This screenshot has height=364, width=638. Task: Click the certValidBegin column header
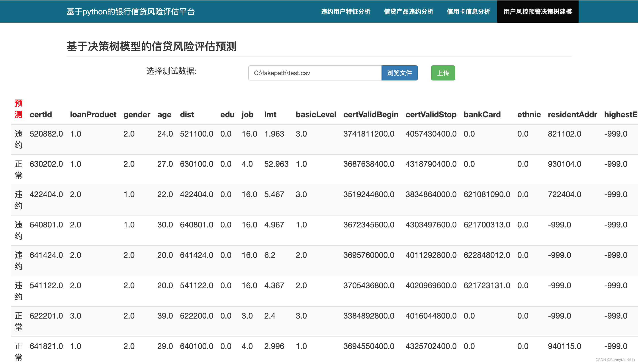coord(370,115)
